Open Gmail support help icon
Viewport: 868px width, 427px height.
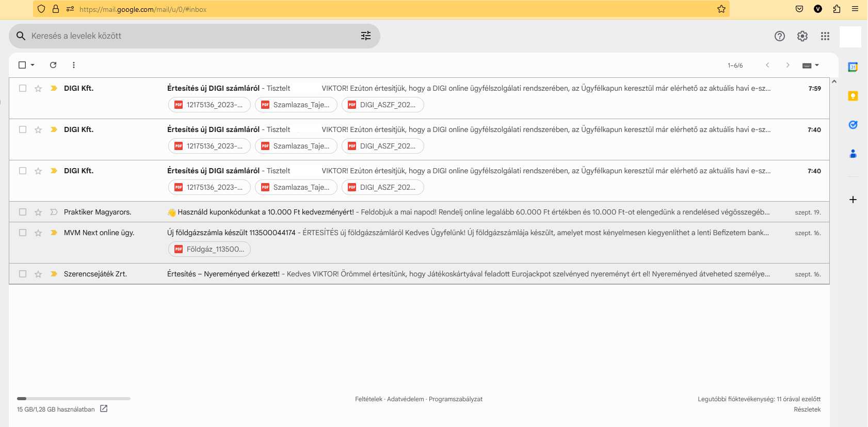point(780,36)
